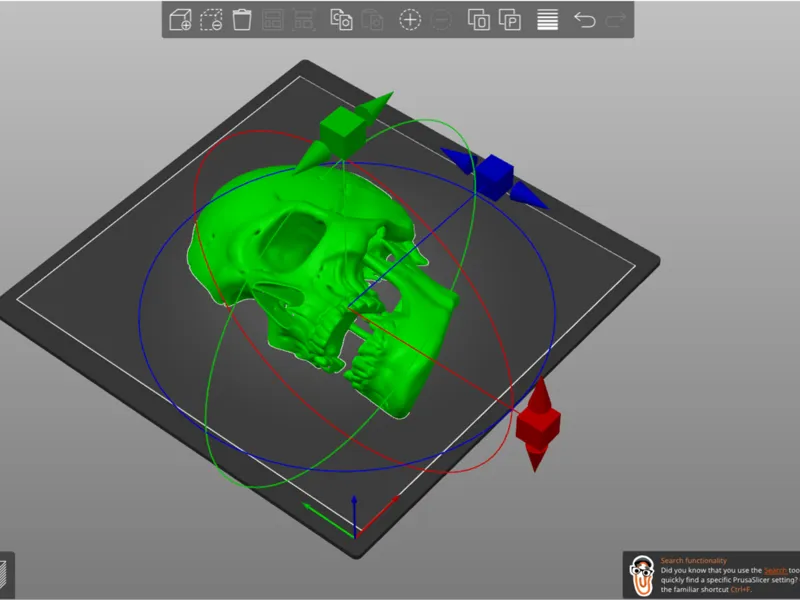The width and height of the screenshot is (800, 600).
Task: Click the Add object cube icon
Action: (x=180, y=20)
